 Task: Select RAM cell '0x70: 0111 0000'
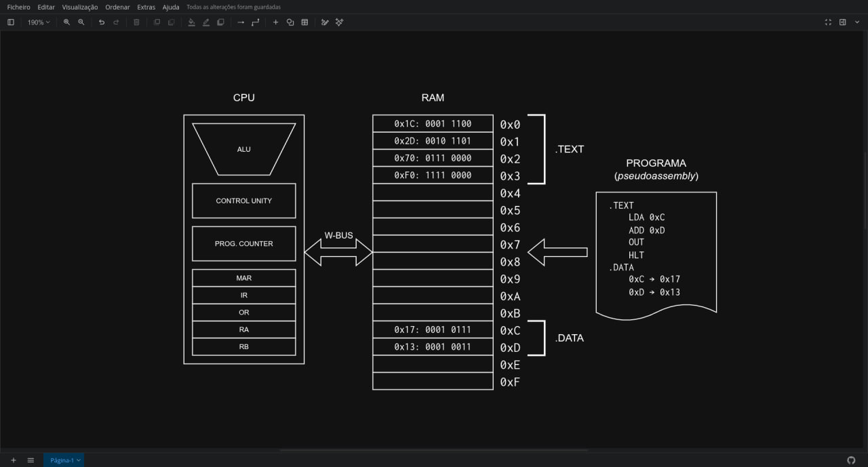pyautogui.click(x=433, y=158)
